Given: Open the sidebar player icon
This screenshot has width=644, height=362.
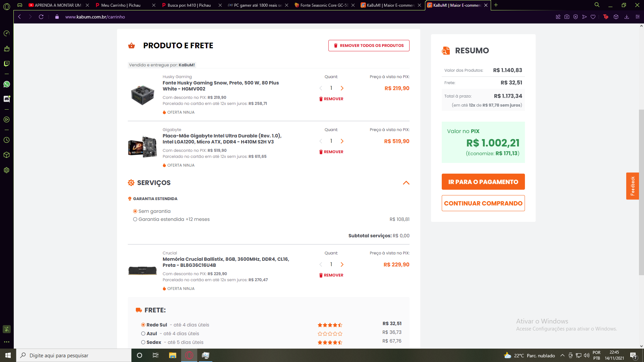Looking at the screenshot, I should point(7,120).
